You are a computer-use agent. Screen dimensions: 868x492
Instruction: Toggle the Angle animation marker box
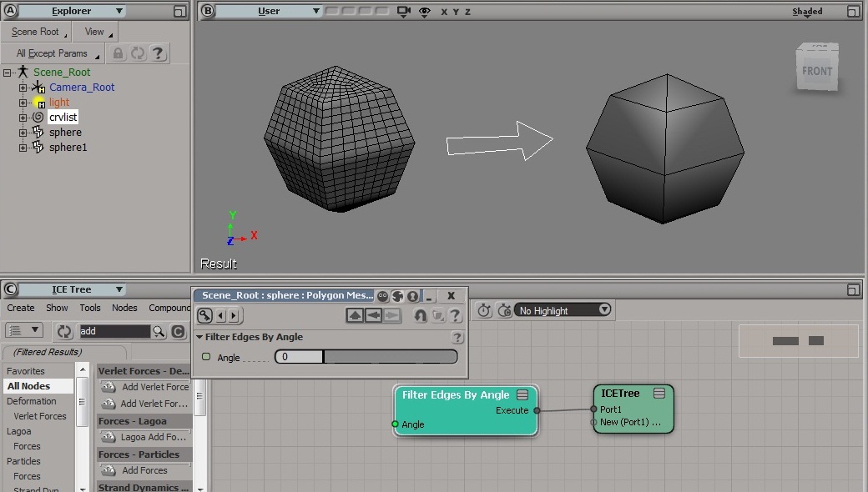click(206, 357)
